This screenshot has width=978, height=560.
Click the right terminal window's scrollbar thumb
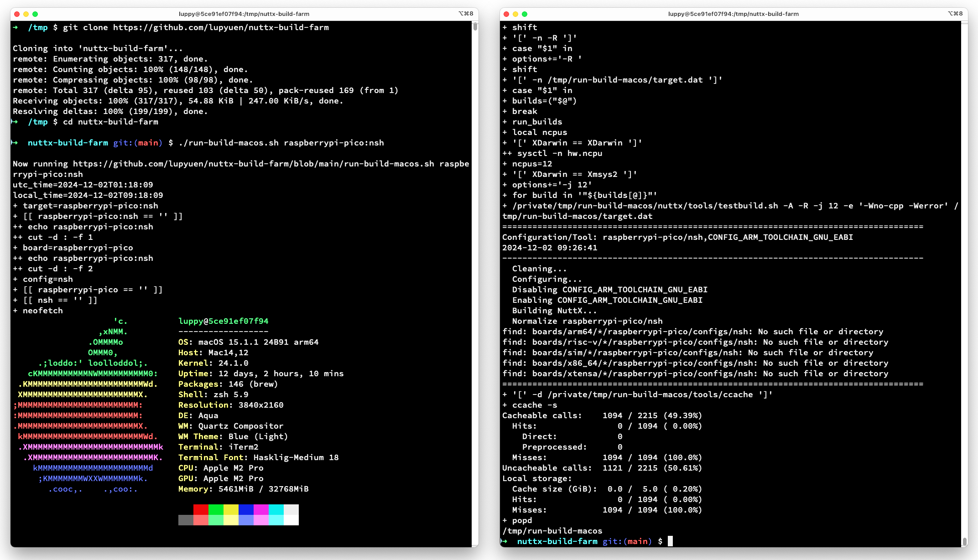964,541
